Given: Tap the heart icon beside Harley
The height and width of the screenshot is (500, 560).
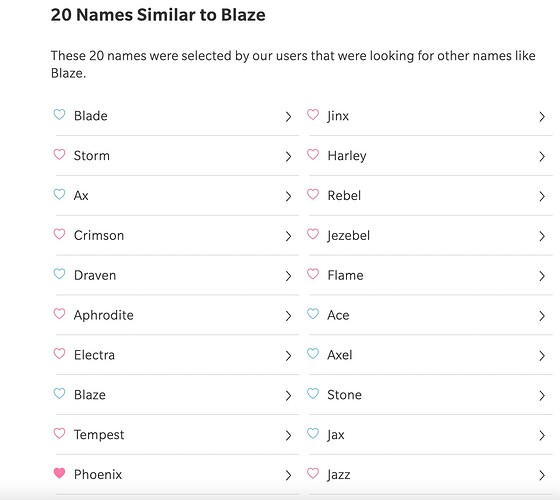Looking at the screenshot, I should tap(313, 155).
